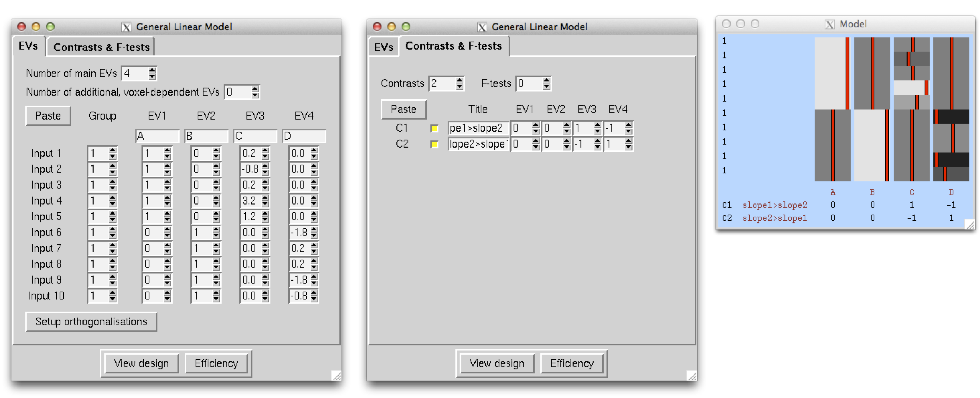Click View design in the EVs window

pos(141,363)
